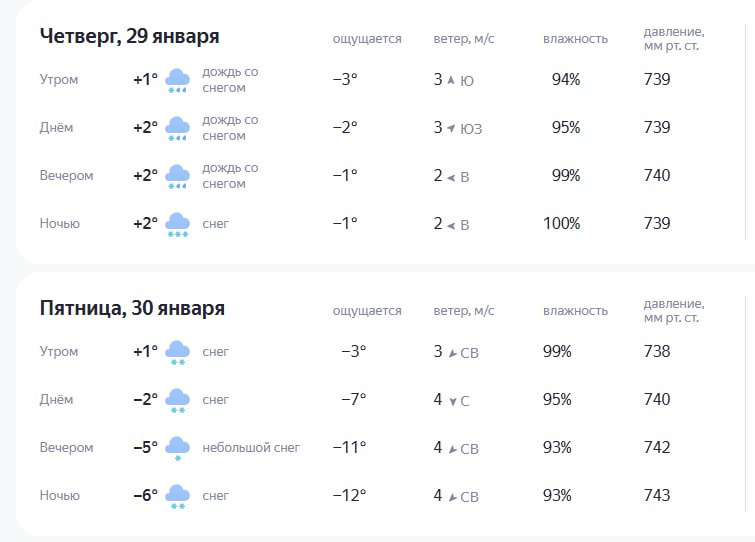Click the "Четверг, 29 января" heading

(129, 36)
